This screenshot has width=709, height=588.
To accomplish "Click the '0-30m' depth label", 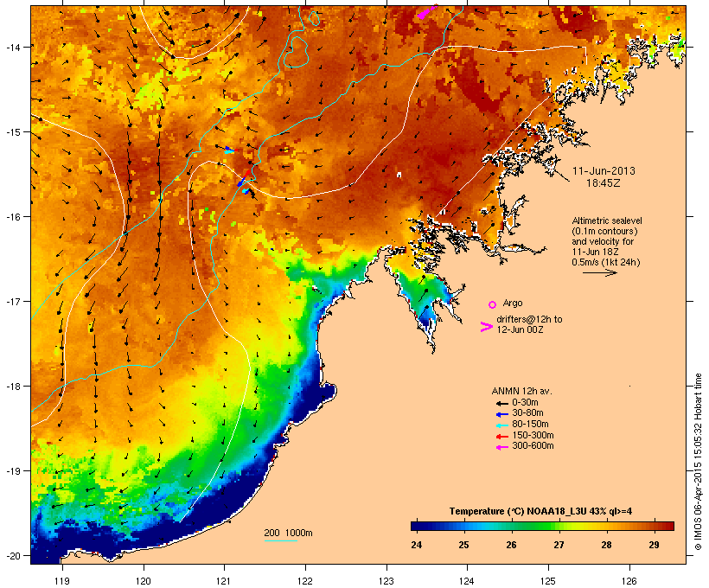I will click(525, 403).
